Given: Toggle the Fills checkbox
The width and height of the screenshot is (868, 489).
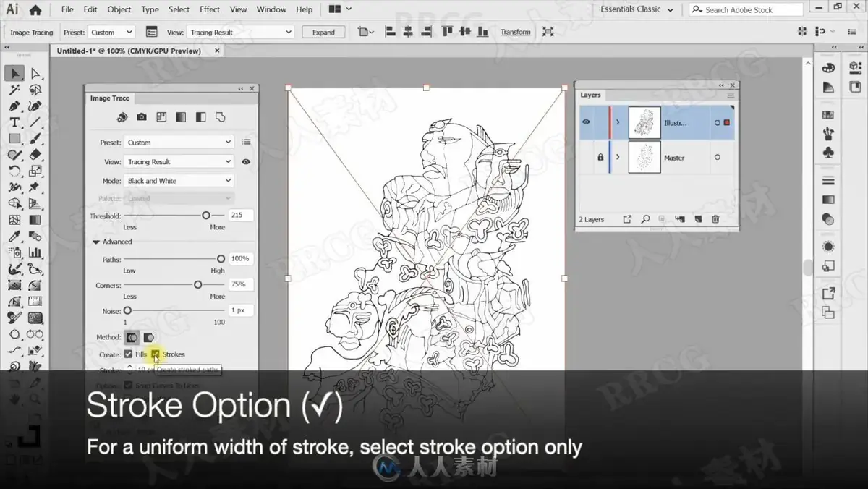Looking at the screenshot, I should pos(128,354).
